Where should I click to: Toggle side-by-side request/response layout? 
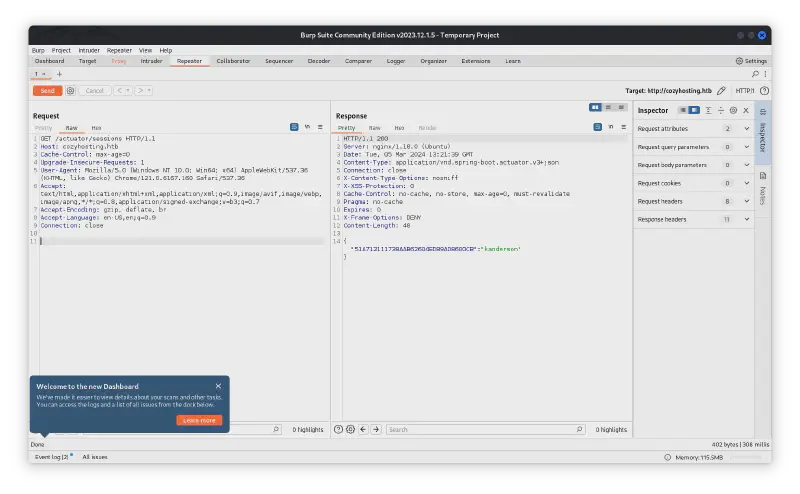click(595, 107)
